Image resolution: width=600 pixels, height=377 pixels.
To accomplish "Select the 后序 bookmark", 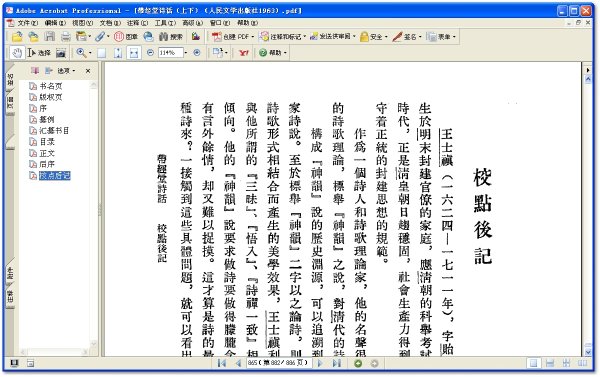I will point(47,164).
